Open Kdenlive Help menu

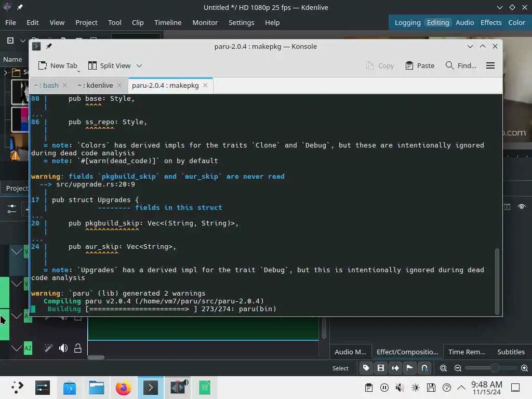272,22
